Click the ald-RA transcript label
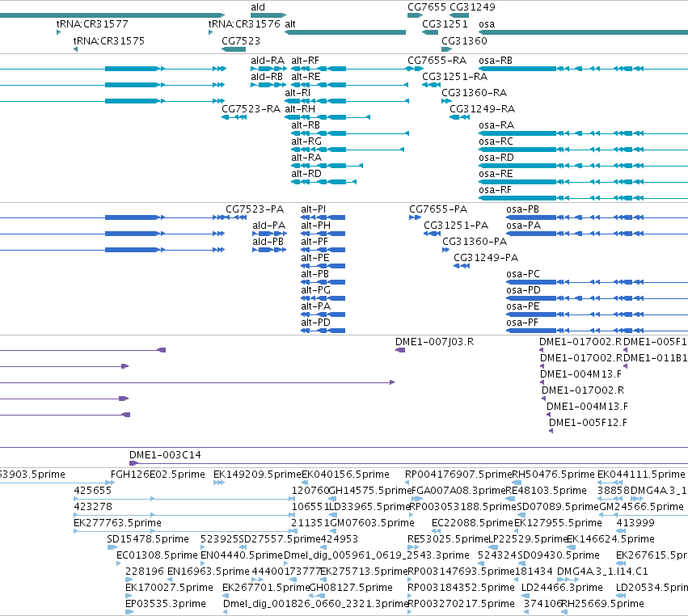Viewport: 688px width, 616px height. pos(268,60)
